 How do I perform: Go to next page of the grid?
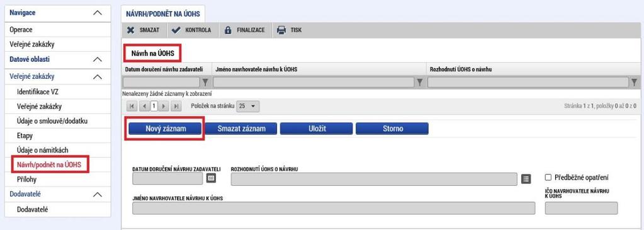(164, 106)
